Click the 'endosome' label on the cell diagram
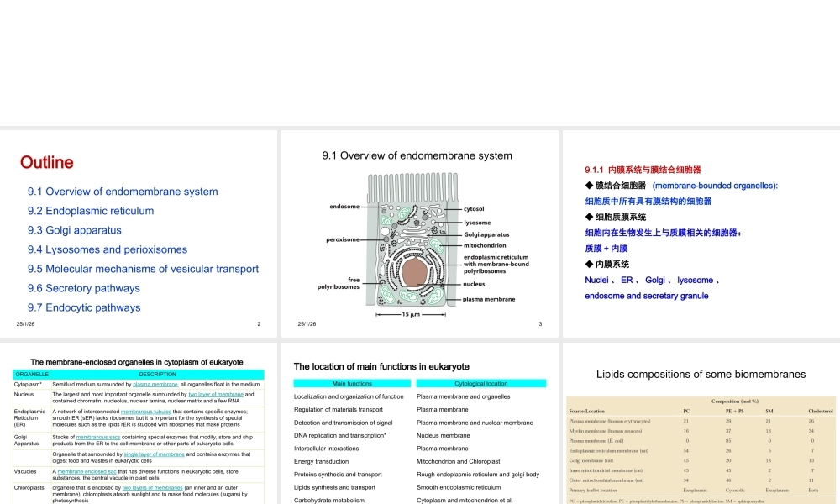The image size is (840, 504). point(344,206)
